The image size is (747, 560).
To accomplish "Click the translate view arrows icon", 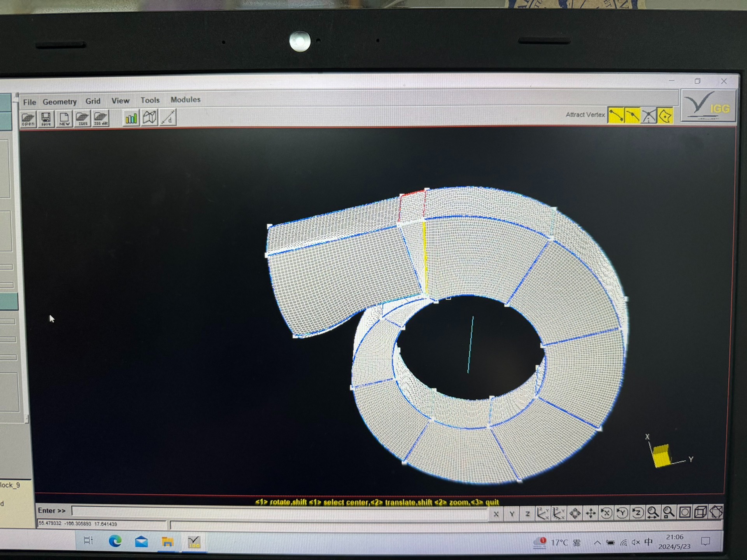I will pyautogui.click(x=591, y=513).
